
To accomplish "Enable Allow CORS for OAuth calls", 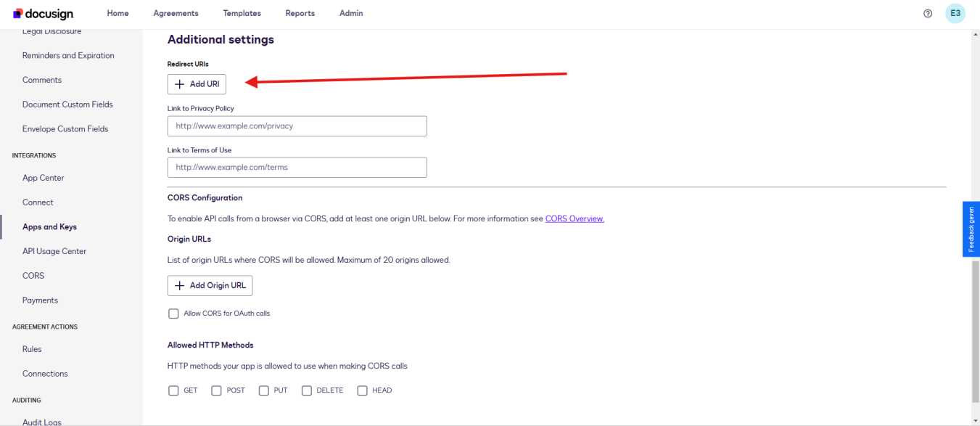I will 173,314.
